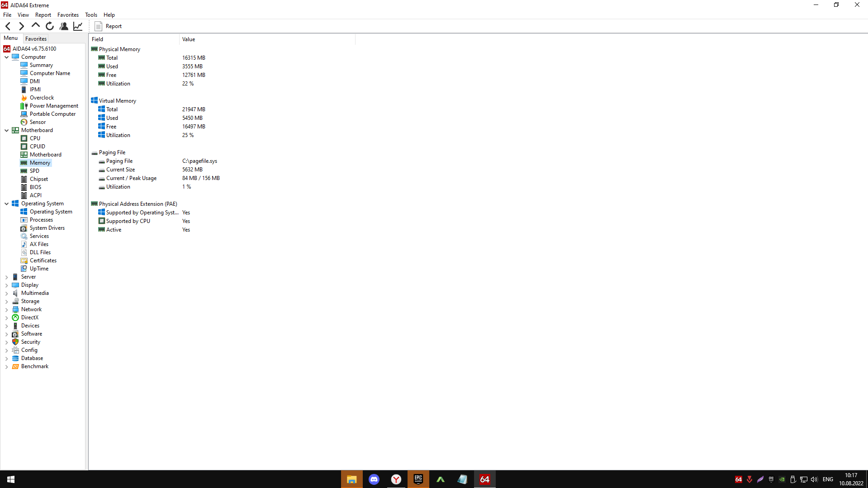868x488 pixels.
Task: Open the Tools menu
Action: [x=91, y=15]
